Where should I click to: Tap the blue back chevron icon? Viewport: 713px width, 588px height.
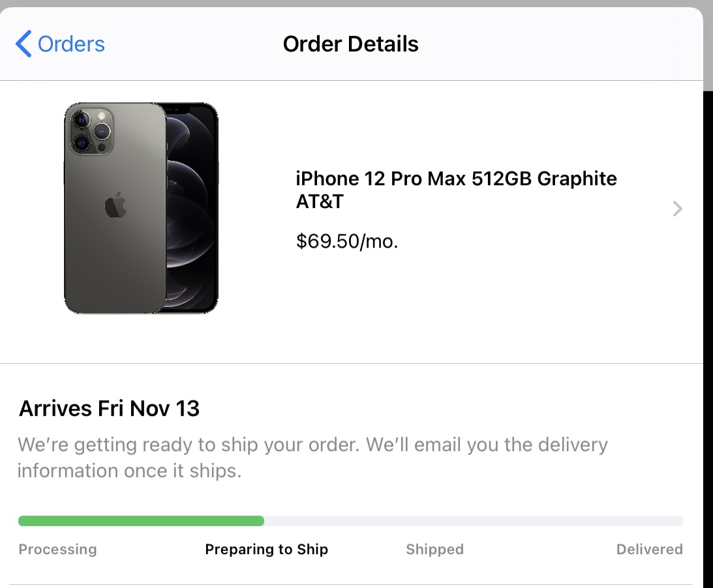click(x=23, y=44)
